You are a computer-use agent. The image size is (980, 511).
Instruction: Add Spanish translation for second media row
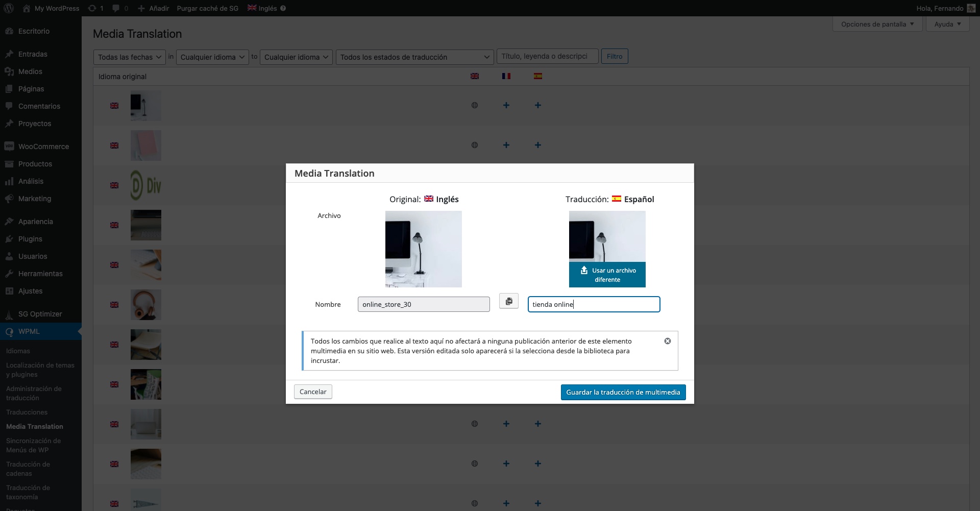click(537, 145)
